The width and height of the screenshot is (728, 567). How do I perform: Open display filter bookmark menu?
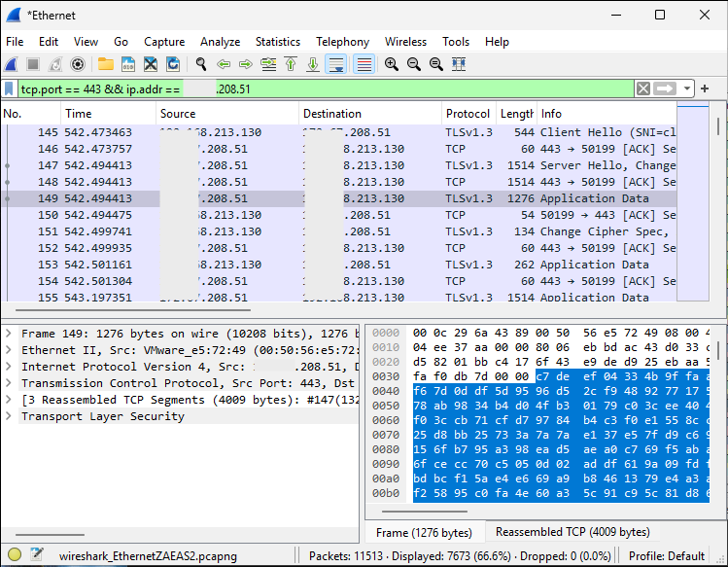coord(9,89)
